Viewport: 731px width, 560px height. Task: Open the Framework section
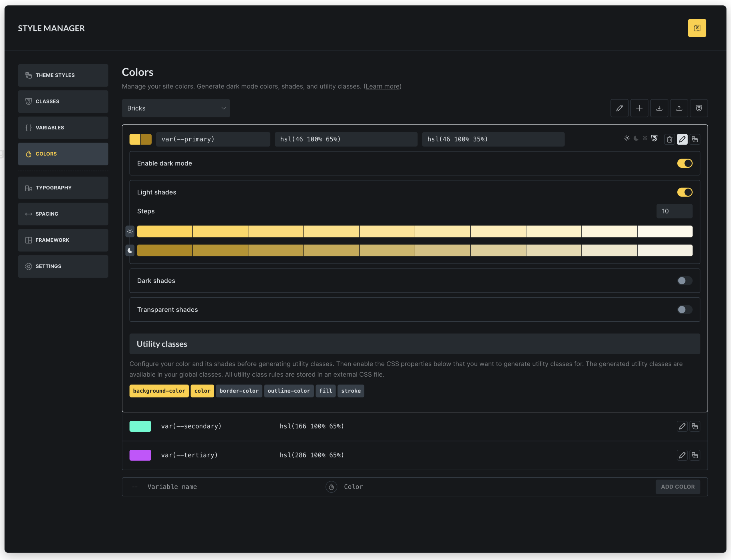[63, 240]
